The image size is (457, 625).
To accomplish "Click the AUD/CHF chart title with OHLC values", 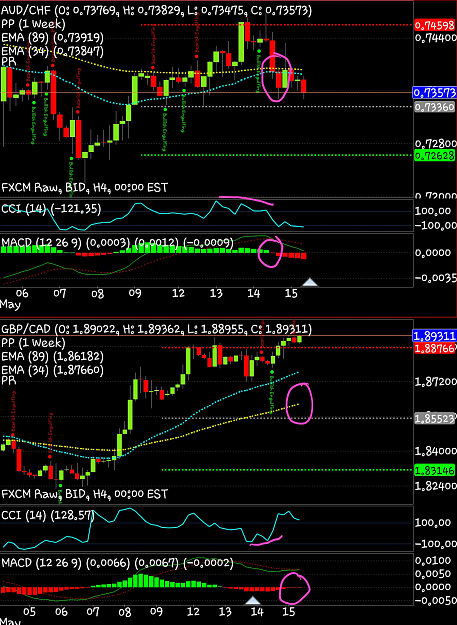I will pos(156,10).
